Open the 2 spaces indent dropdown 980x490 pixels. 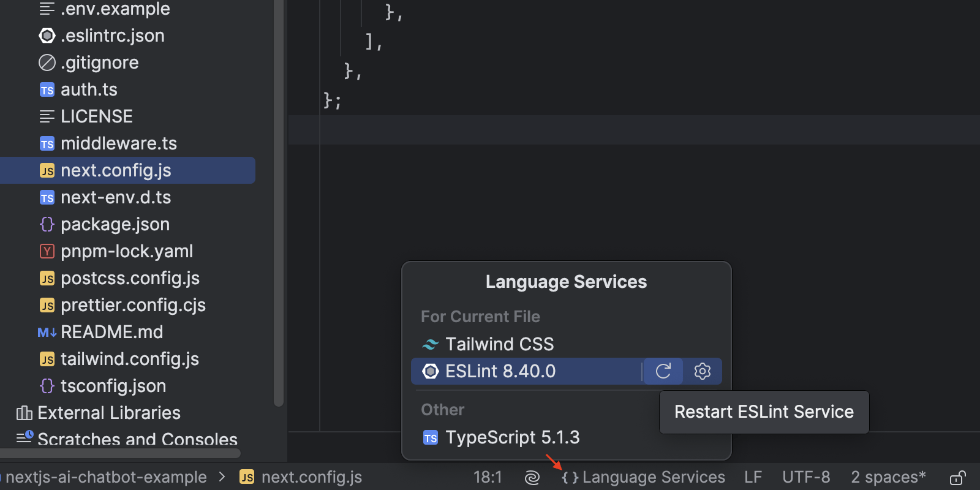[x=888, y=477]
